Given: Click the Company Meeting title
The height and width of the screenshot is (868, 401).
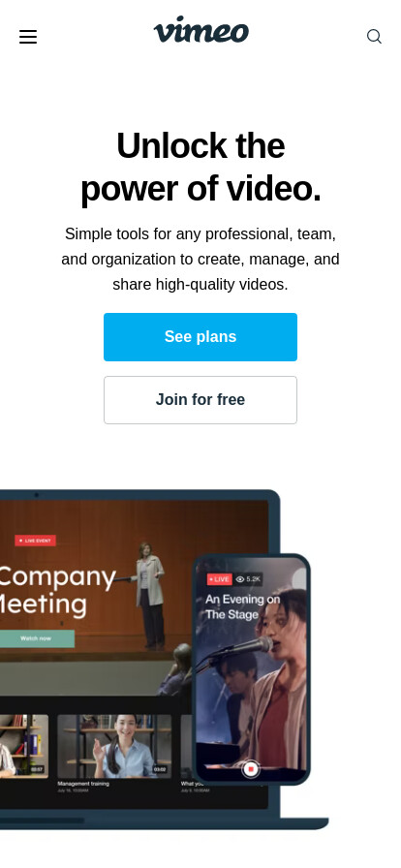Looking at the screenshot, I should tap(57, 591).
